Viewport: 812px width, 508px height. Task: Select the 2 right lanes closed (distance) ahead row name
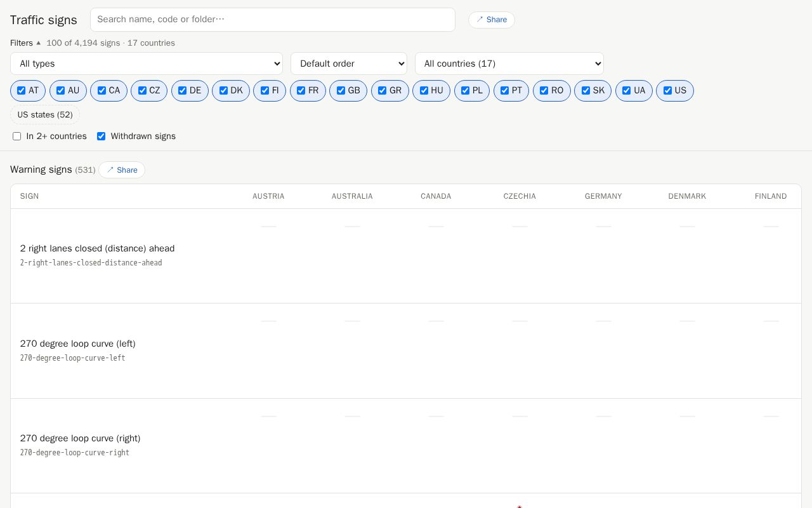(97, 249)
